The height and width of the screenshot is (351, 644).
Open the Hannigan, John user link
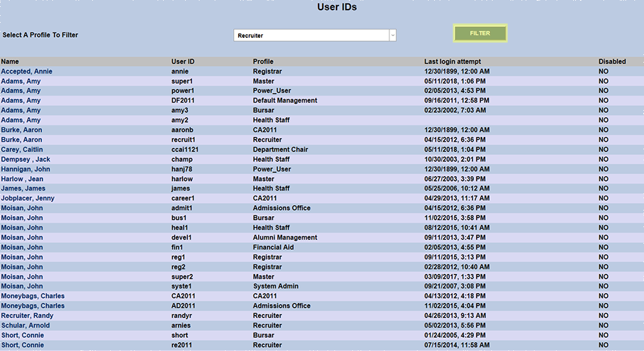coord(25,169)
